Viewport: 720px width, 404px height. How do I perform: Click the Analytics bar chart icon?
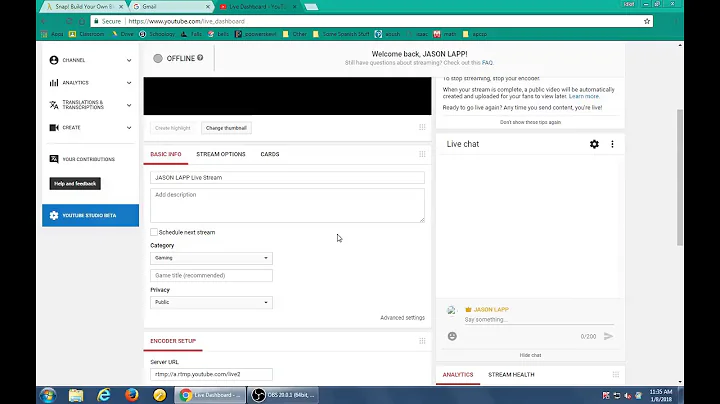[x=54, y=83]
